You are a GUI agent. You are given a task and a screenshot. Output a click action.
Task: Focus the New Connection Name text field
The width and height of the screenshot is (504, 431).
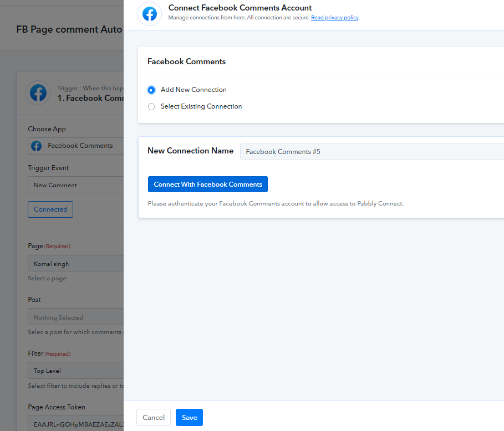371,151
